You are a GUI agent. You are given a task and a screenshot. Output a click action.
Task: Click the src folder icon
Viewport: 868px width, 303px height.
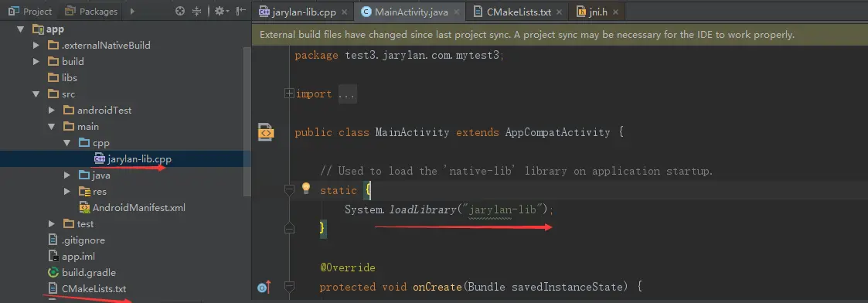[53, 94]
